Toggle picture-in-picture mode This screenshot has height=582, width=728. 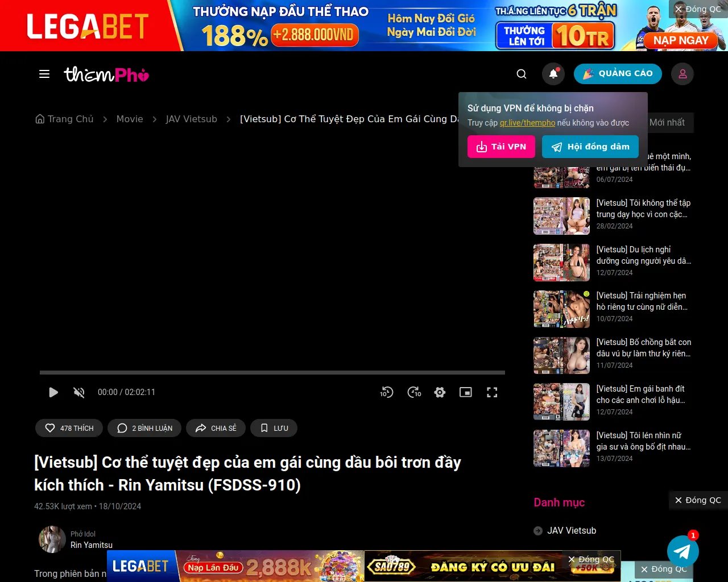click(466, 392)
